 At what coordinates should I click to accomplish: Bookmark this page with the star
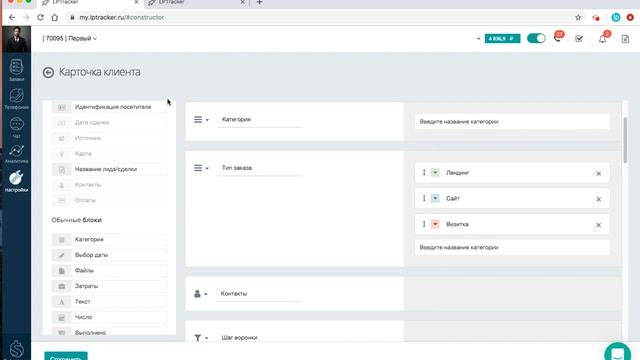click(578, 18)
